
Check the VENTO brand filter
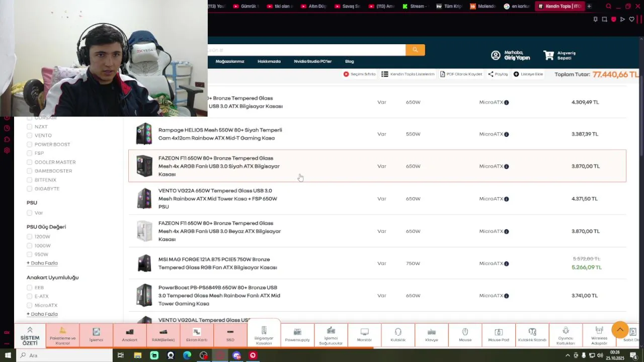click(x=29, y=136)
